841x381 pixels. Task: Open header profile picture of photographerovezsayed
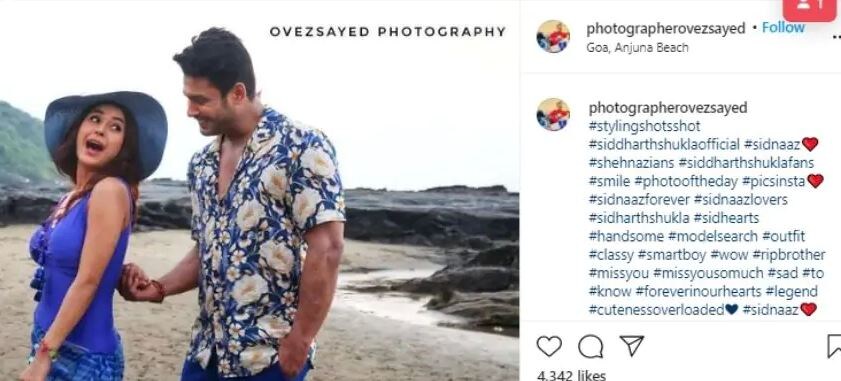553,36
